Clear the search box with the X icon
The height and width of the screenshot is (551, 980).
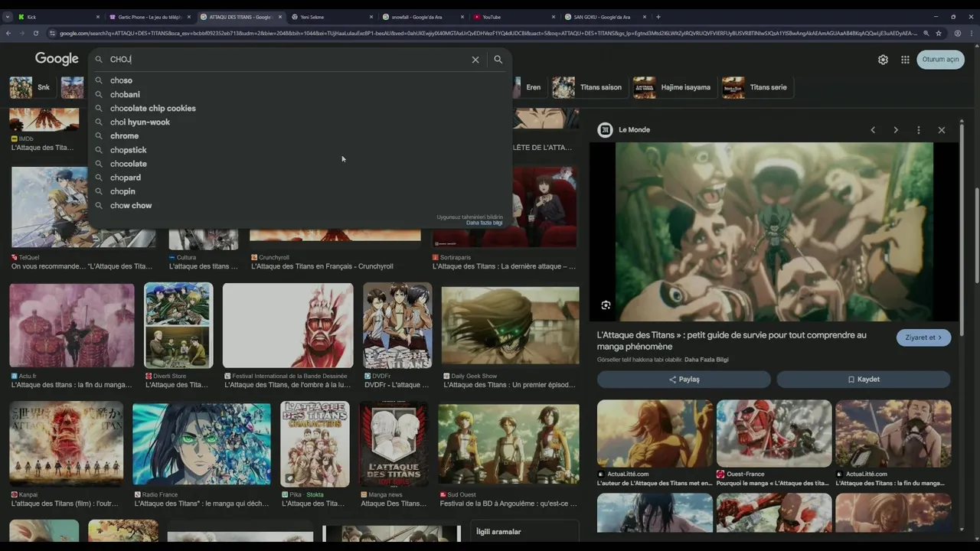pyautogui.click(x=475, y=59)
